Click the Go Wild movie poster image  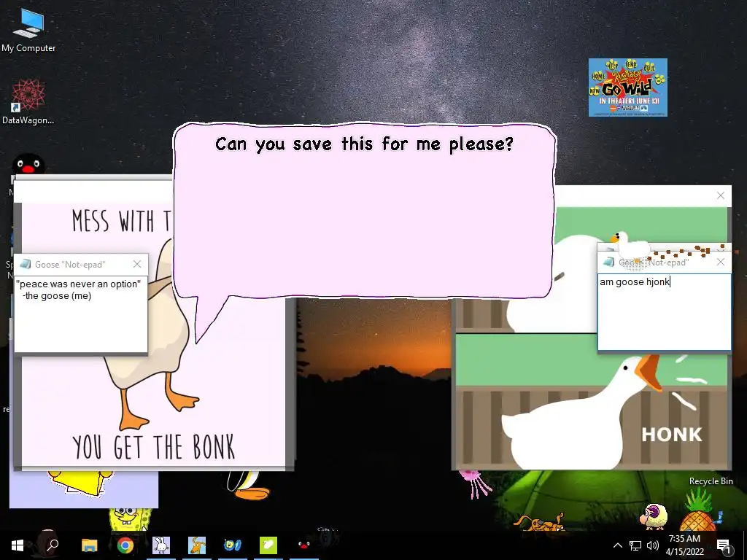click(627, 87)
